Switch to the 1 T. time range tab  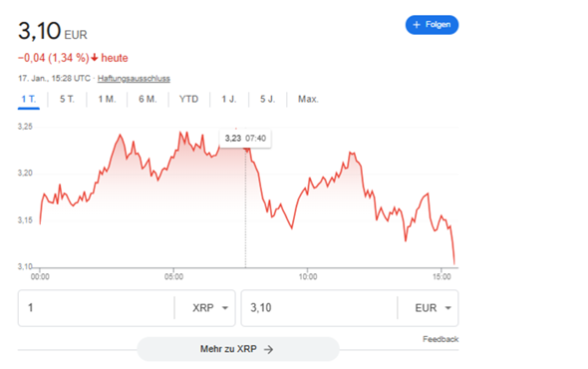(29, 99)
